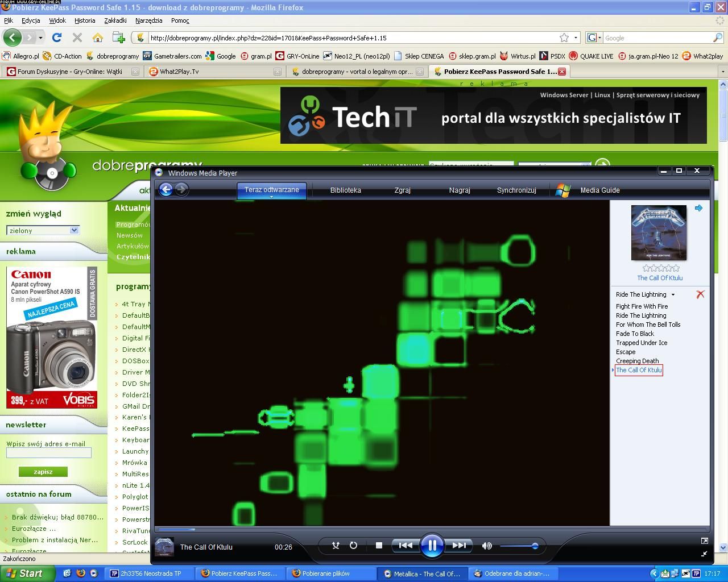Screen dimensions: 728x582
Task: Play Trapped Under Ice from the playlist
Action: pos(642,343)
